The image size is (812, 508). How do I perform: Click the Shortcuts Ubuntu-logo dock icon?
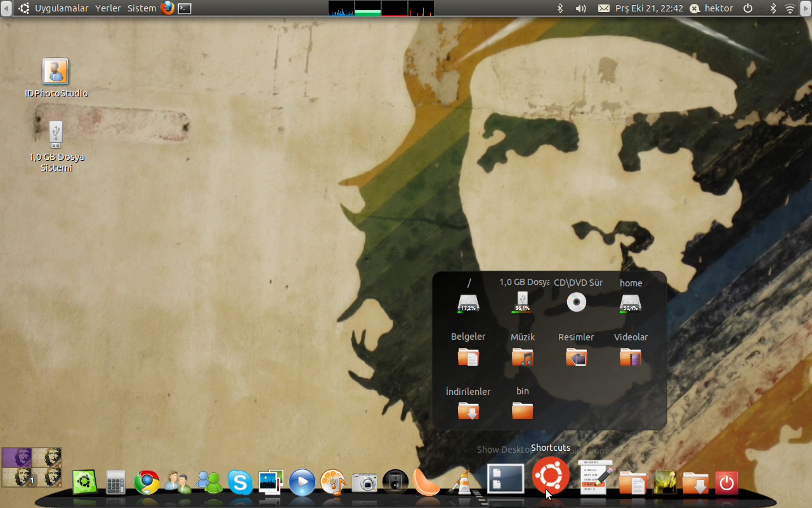pos(550,476)
